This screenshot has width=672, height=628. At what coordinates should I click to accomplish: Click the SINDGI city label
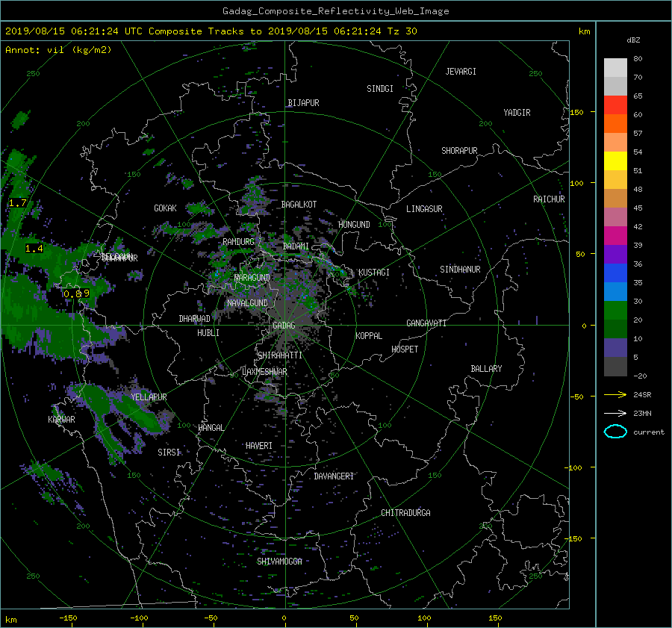click(380, 89)
